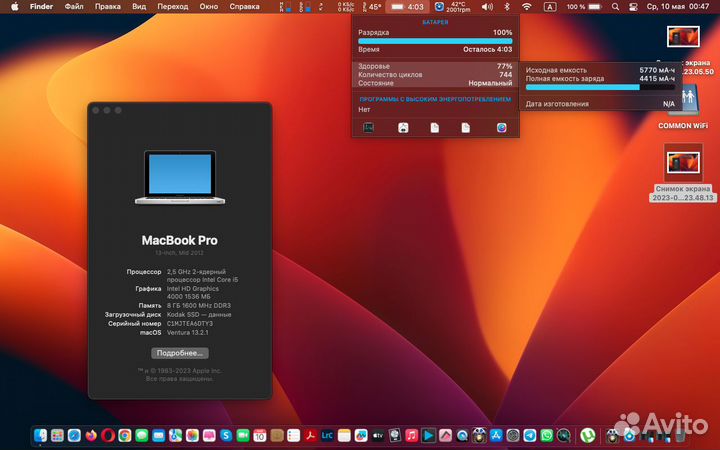Open QuickTime Player from the Dock
This screenshot has height=450, width=720.
pyautogui.click(x=462, y=435)
